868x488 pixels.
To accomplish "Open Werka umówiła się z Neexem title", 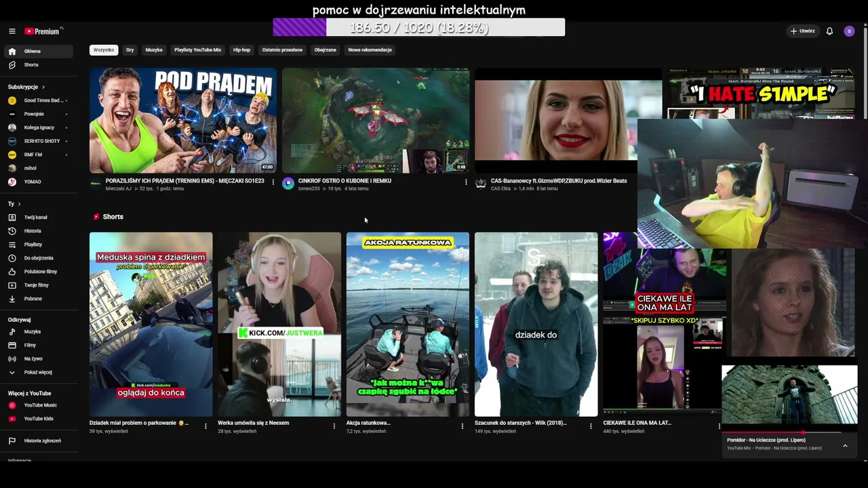I will pyautogui.click(x=254, y=423).
